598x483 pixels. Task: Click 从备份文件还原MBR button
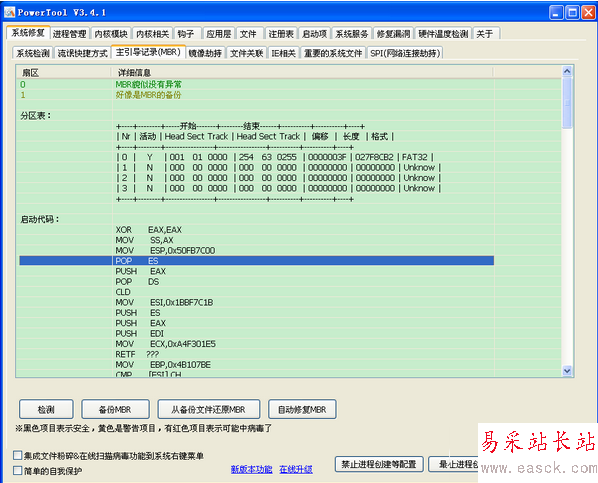click(x=209, y=409)
